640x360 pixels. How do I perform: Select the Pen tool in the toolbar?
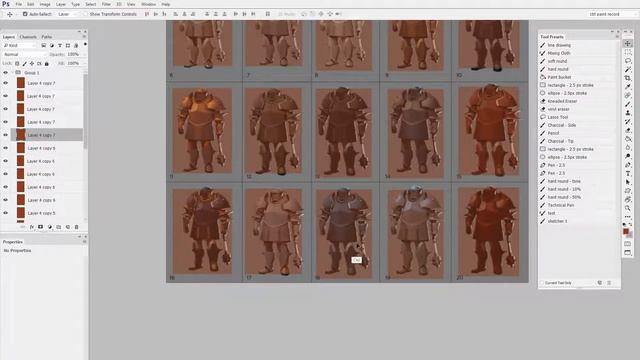[x=627, y=165]
